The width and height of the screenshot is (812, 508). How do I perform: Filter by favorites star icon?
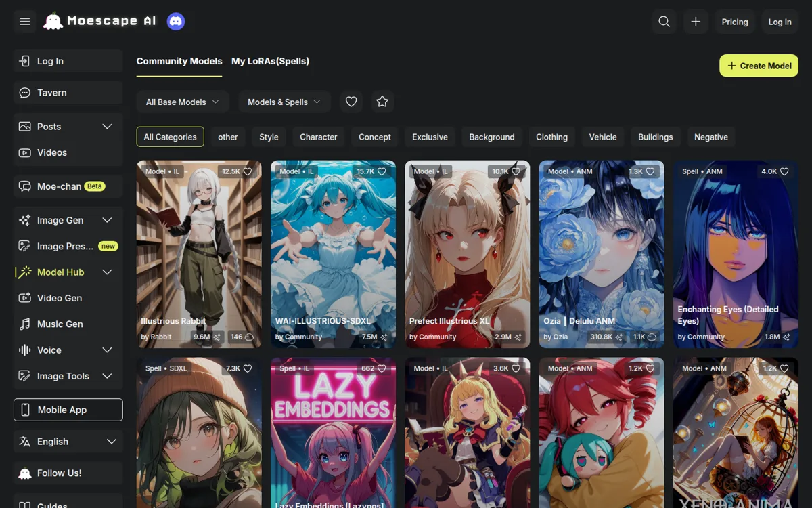pyautogui.click(x=382, y=102)
